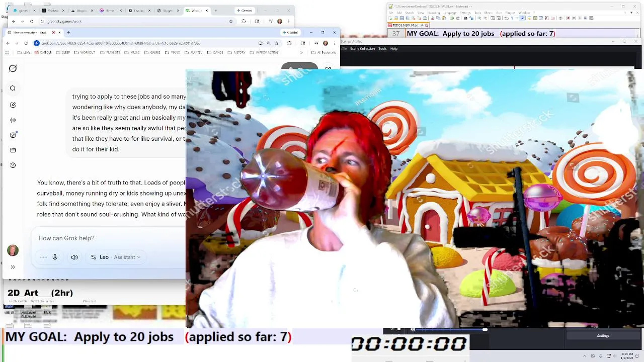644x362 pixels.
Task: Bookmark the Grok page with star icon
Action: (277, 43)
